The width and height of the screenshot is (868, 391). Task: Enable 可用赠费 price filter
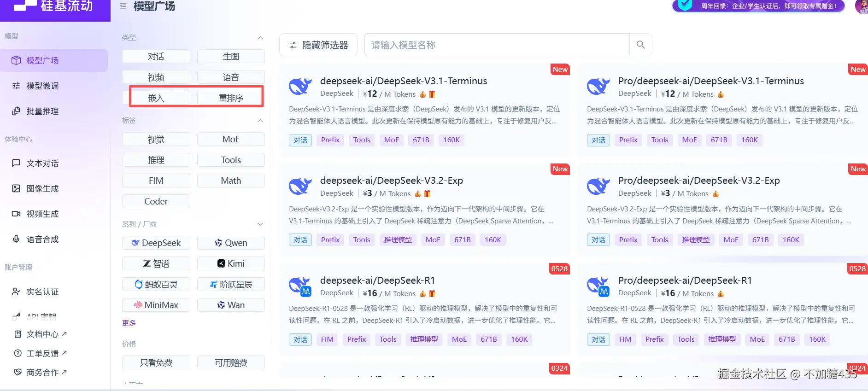click(231, 362)
